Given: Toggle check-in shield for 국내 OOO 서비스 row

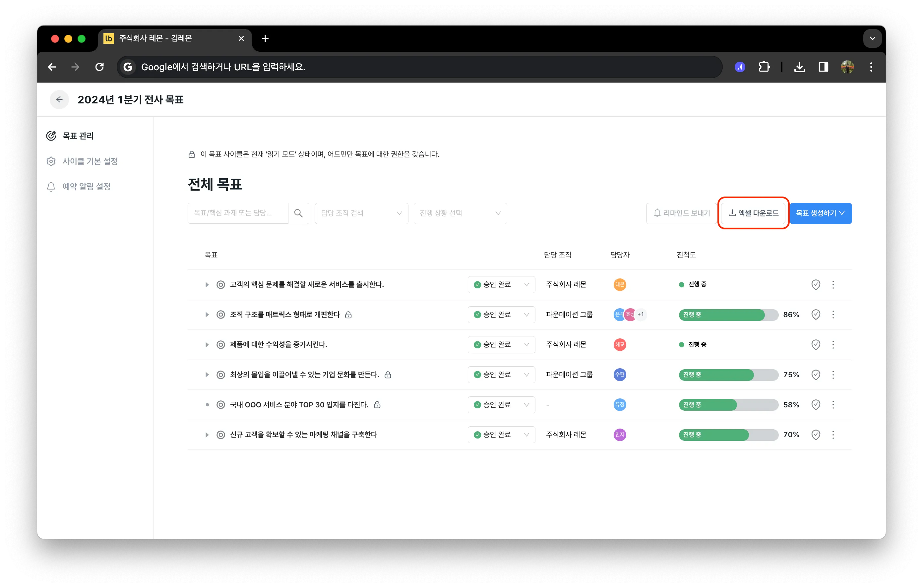Looking at the screenshot, I should pyautogui.click(x=816, y=405).
